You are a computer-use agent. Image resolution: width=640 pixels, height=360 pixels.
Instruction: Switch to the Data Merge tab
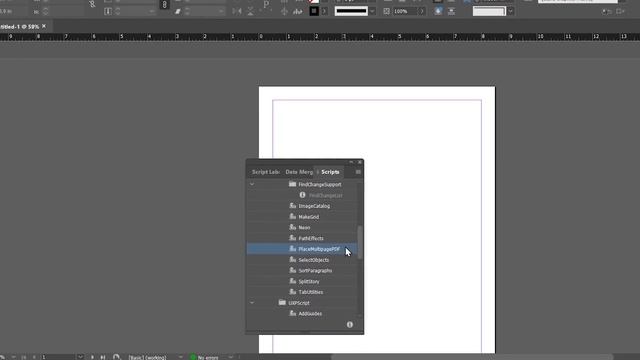(299, 172)
